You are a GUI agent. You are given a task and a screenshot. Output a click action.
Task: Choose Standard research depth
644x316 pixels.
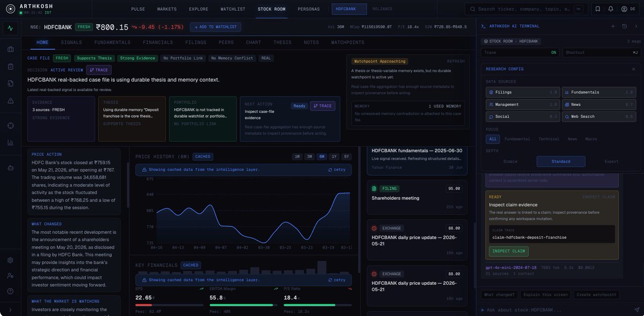(561, 161)
